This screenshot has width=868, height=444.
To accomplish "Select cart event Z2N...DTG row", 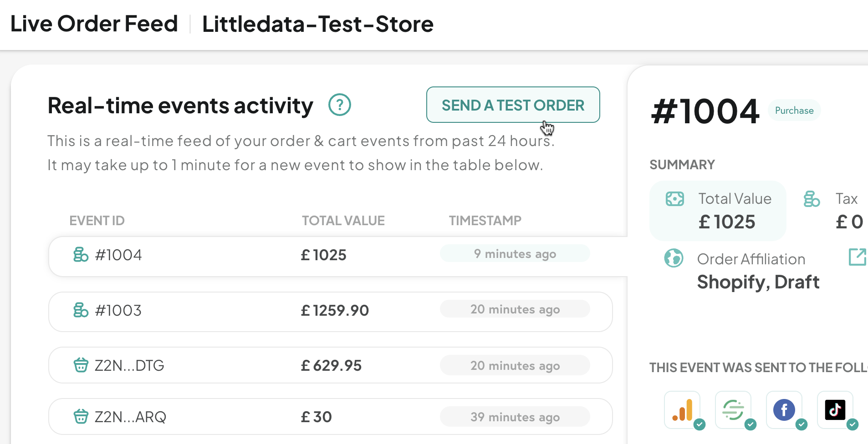I will click(331, 365).
